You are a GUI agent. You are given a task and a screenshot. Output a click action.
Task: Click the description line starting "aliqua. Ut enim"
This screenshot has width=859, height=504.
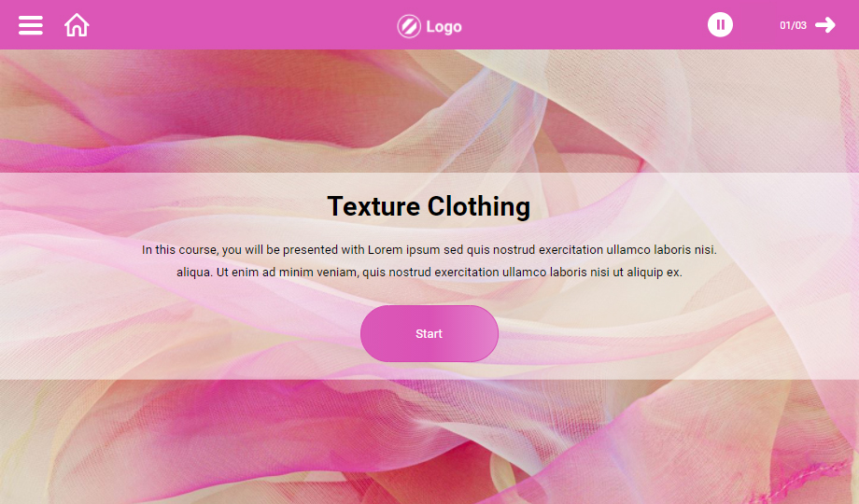(429, 273)
